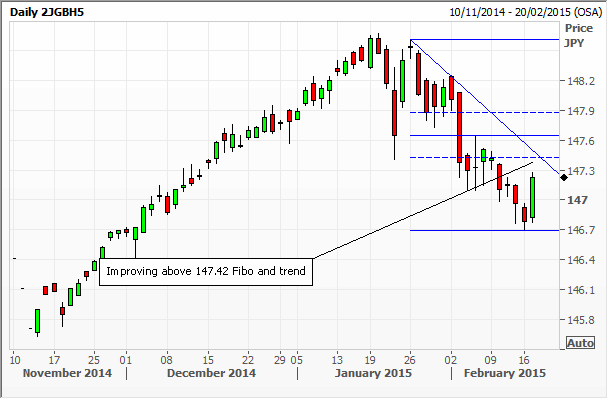Click the 148.2 price axis label

tap(581, 81)
